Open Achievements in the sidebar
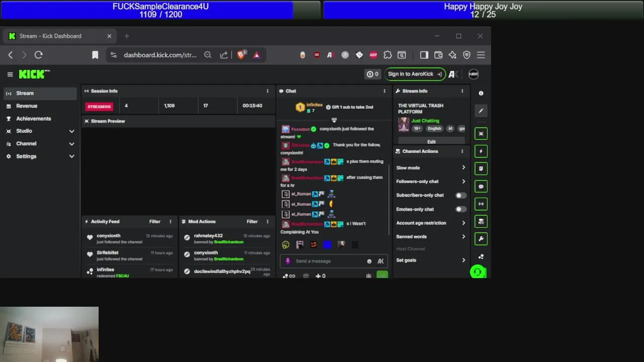The image size is (644, 362). tap(40, 119)
